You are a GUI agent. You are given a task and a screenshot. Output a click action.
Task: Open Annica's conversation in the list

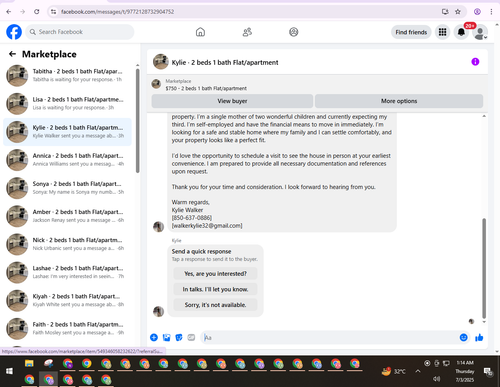67,160
